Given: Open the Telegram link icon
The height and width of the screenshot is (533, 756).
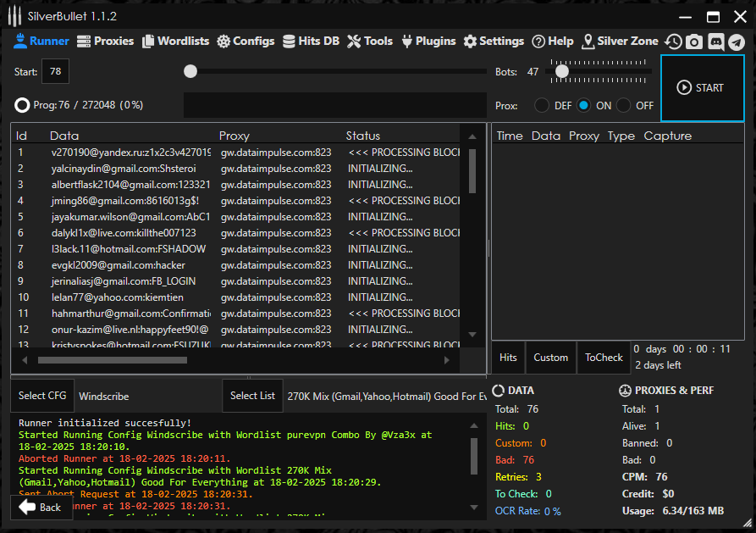Looking at the screenshot, I should [x=737, y=42].
